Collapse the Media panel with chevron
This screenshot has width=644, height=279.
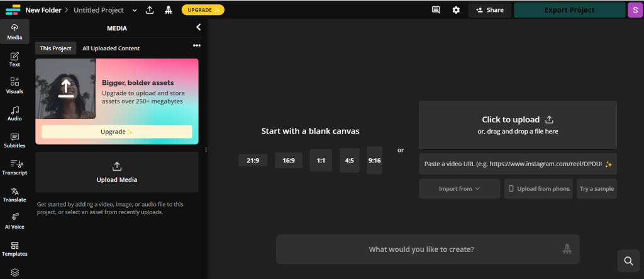tap(198, 28)
